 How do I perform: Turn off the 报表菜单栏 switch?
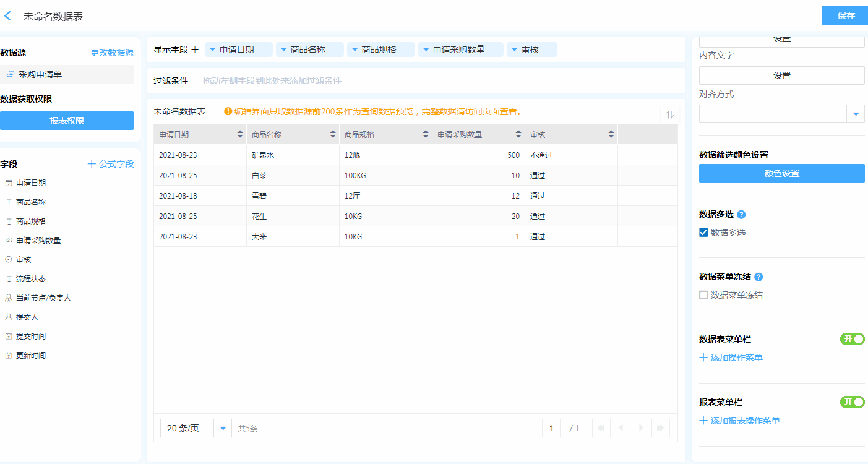pyautogui.click(x=852, y=402)
